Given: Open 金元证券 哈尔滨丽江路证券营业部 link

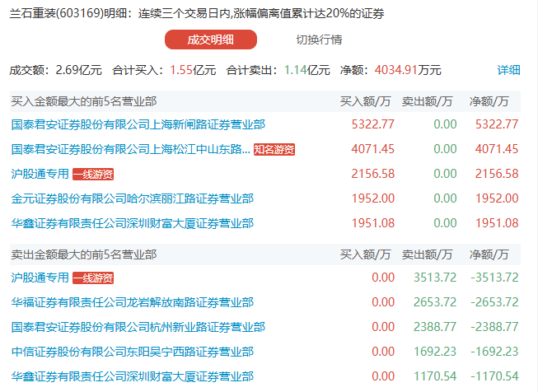Looking at the screenshot, I should click(x=133, y=198).
